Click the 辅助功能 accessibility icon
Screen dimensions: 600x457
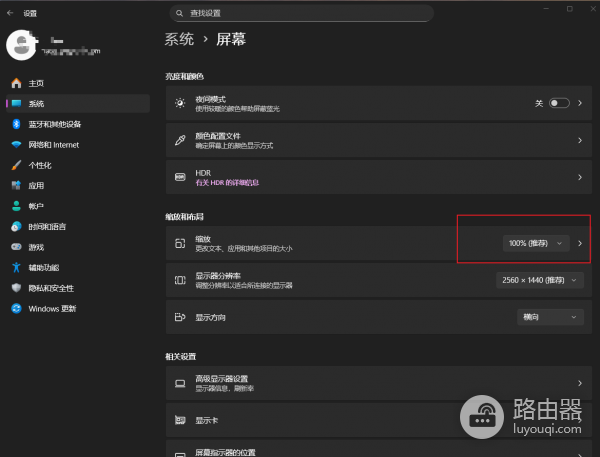(x=16, y=268)
